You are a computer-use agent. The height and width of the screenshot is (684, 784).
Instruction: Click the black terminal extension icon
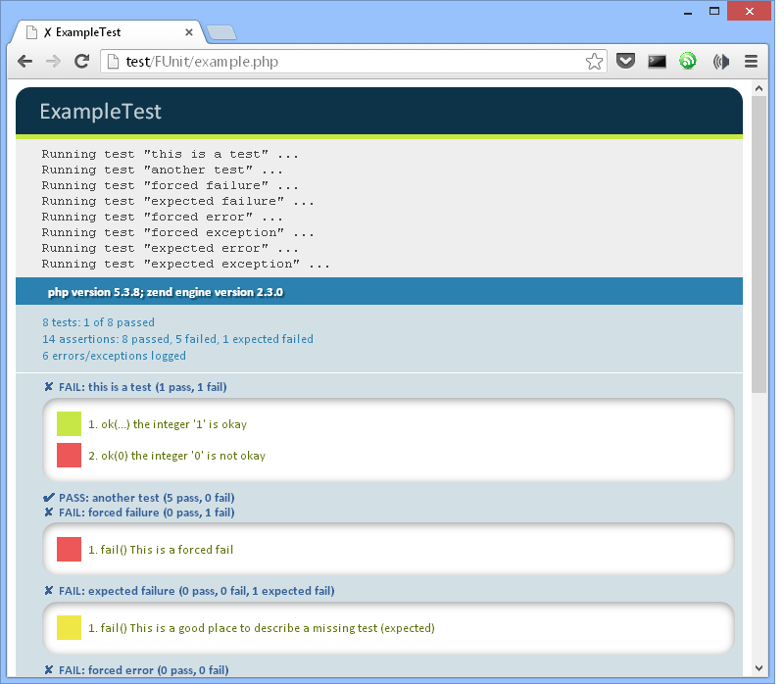point(657,62)
